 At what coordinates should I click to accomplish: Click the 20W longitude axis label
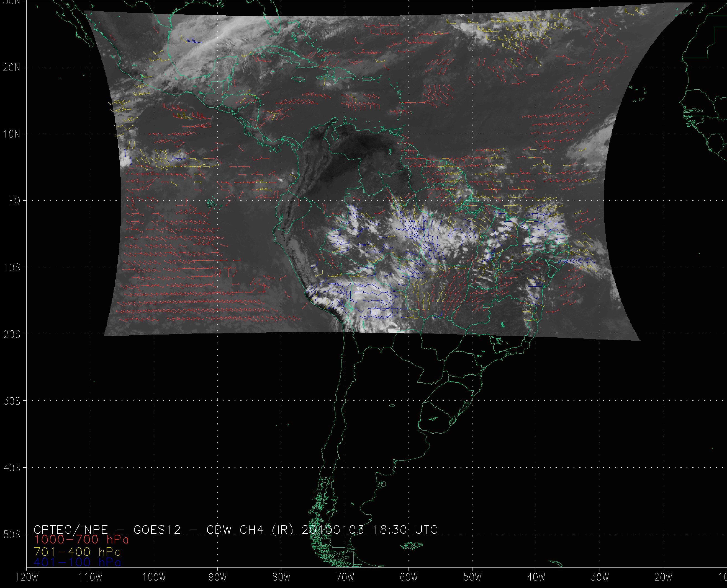click(x=664, y=577)
